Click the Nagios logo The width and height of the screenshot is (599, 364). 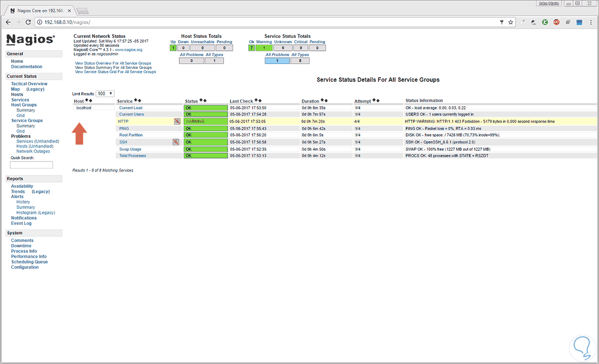pyautogui.click(x=30, y=39)
